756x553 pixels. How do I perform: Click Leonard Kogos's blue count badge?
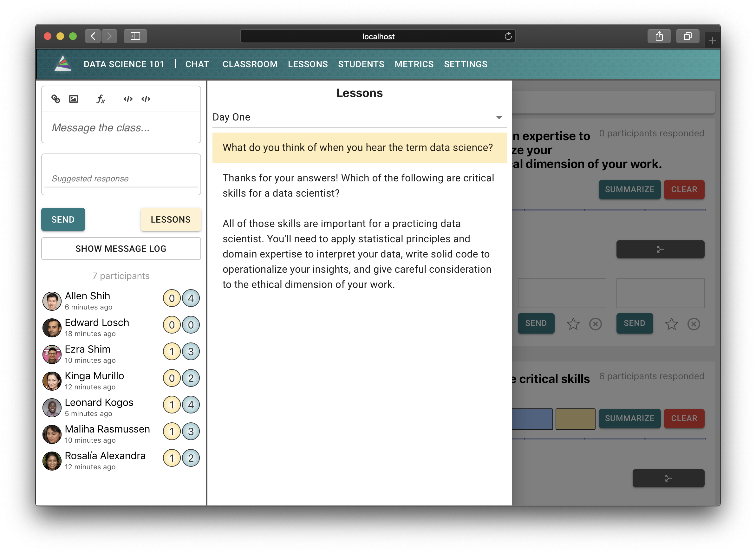pyautogui.click(x=191, y=405)
